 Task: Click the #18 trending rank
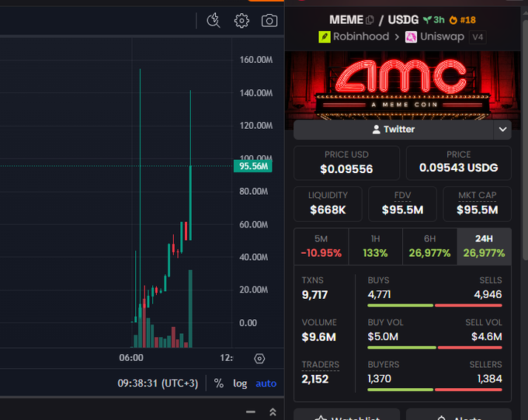pyautogui.click(x=468, y=20)
